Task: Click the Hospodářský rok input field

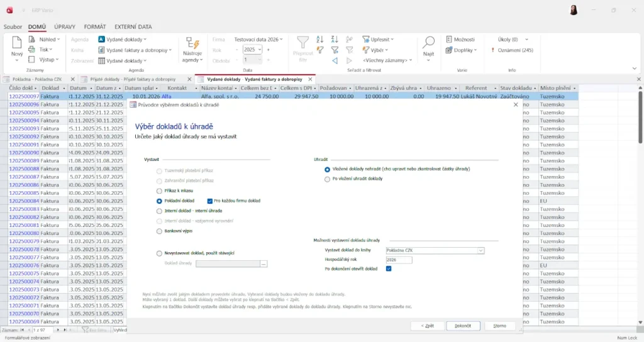Action: pos(399,260)
